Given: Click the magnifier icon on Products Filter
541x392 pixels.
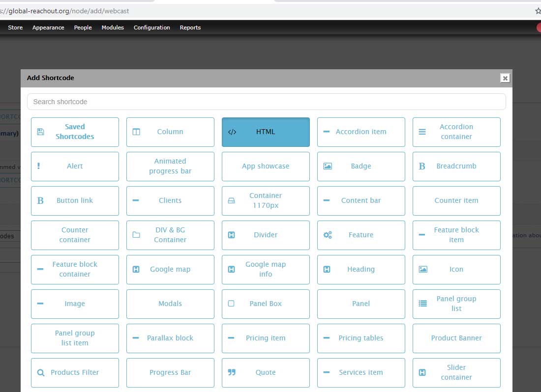Looking at the screenshot, I should [x=41, y=373].
